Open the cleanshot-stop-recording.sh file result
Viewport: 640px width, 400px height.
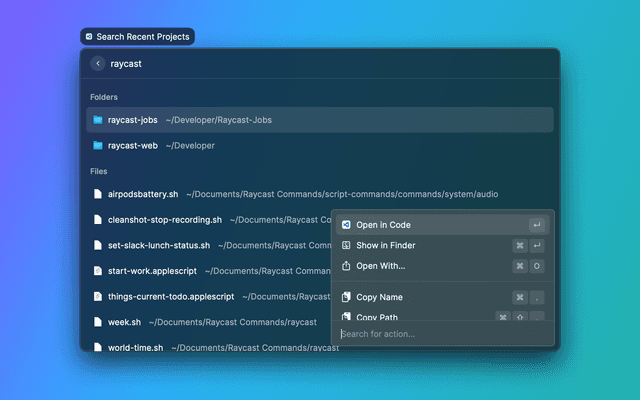(x=164, y=219)
